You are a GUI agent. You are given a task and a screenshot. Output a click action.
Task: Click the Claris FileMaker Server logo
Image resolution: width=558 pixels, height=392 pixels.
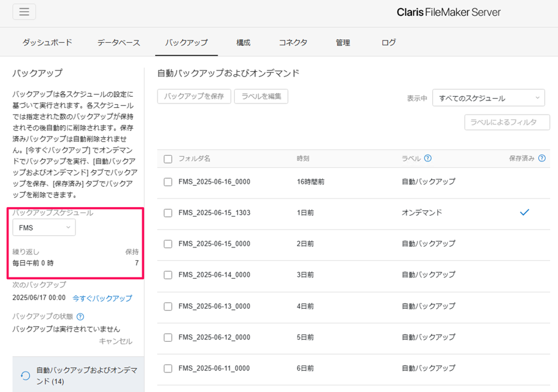pos(449,12)
